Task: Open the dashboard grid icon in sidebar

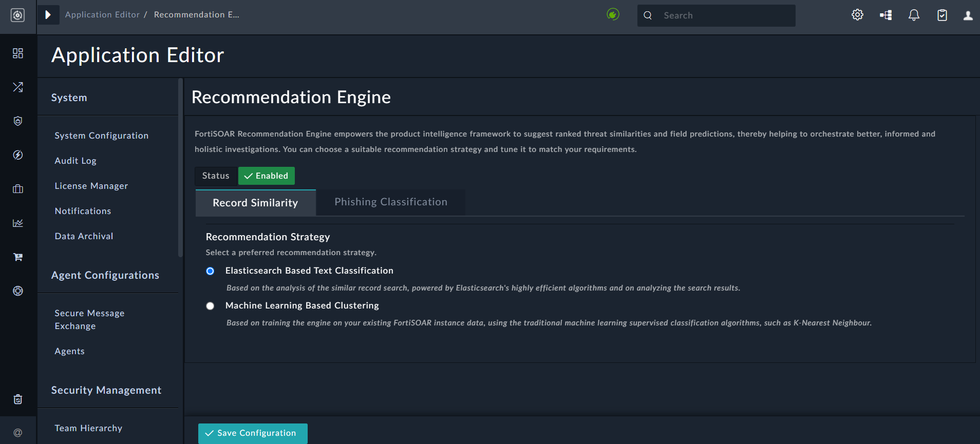Action: tap(18, 53)
